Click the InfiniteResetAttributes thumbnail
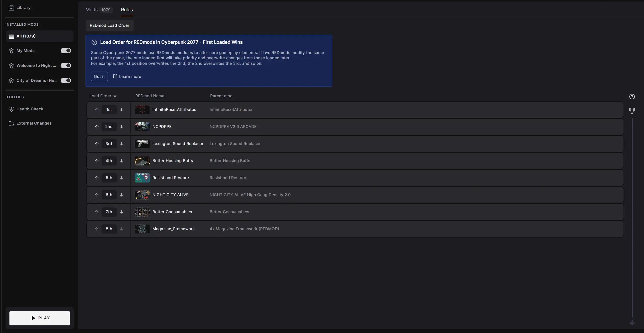This screenshot has width=644, height=333. (x=142, y=110)
